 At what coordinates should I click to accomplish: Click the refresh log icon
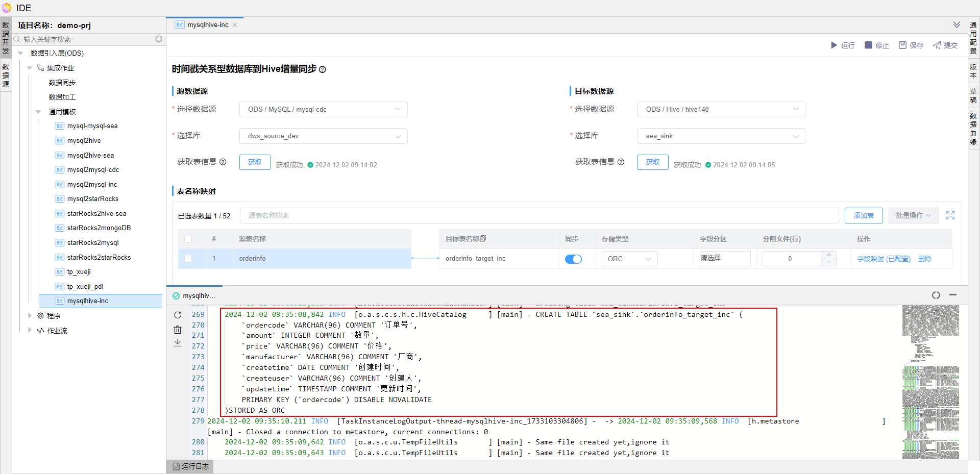[x=178, y=315]
